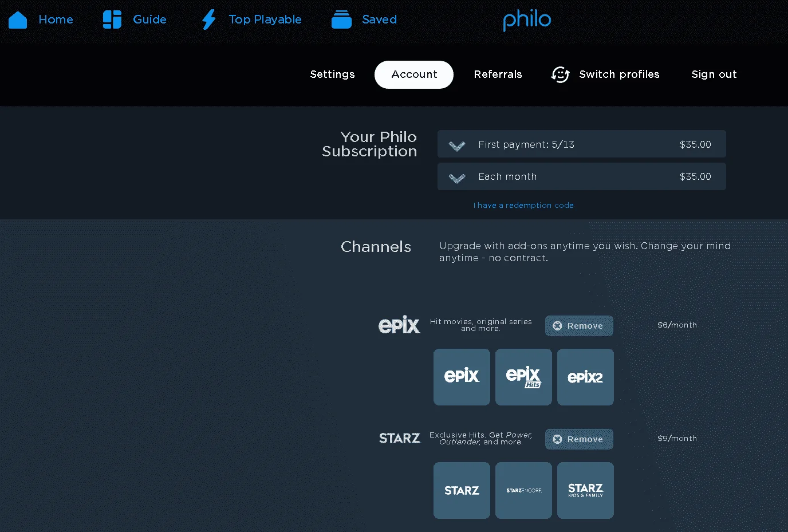Screen dimensions: 788x532
Task: Click the $6/month Epix price
Action: click(677, 325)
